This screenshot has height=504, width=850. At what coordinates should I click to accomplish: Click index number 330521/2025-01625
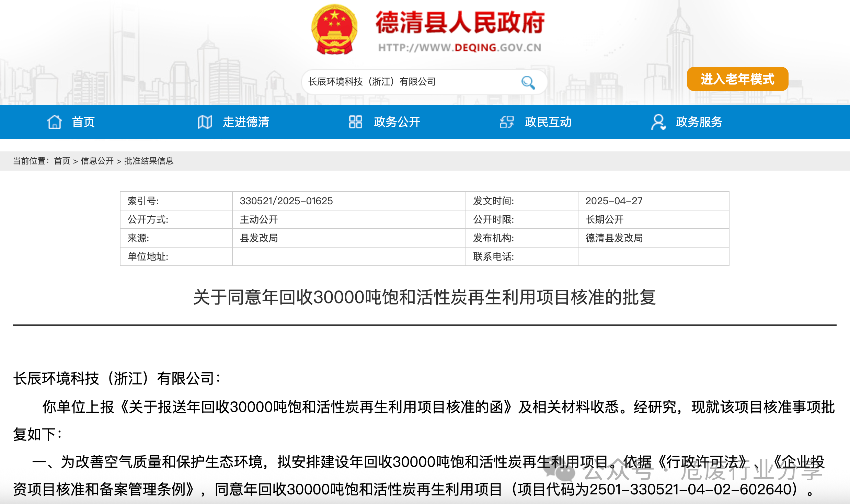pyautogui.click(x=286, y=201)
